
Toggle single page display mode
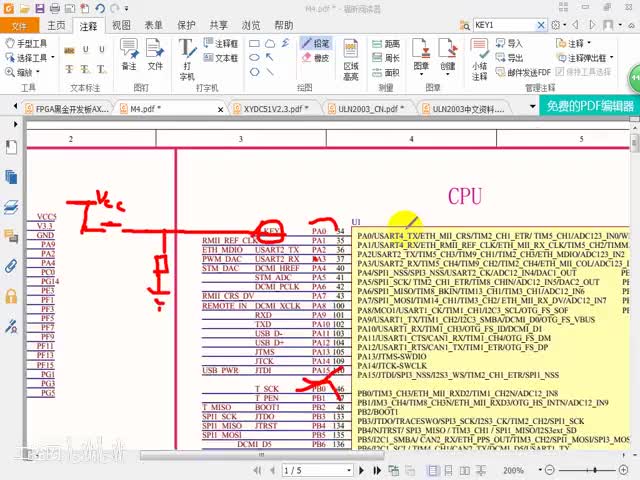[x=433, y=471]
